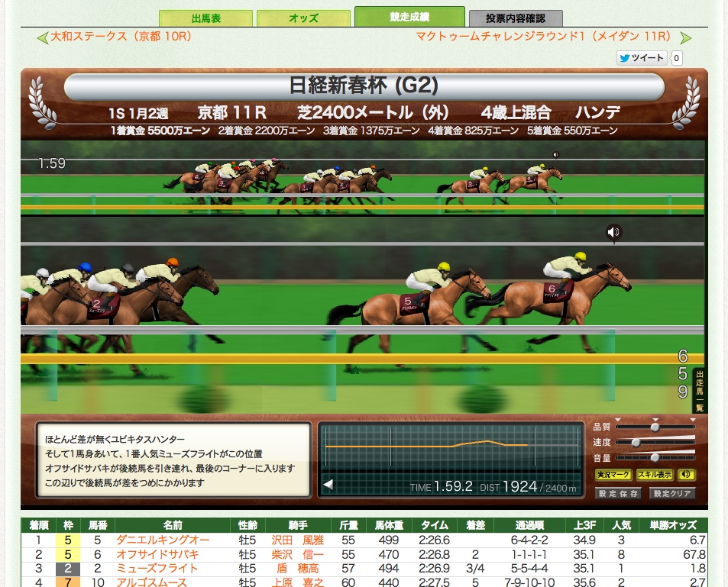Click the 音量 volume slider handle

pyautogui.click(x=655, y=457)
